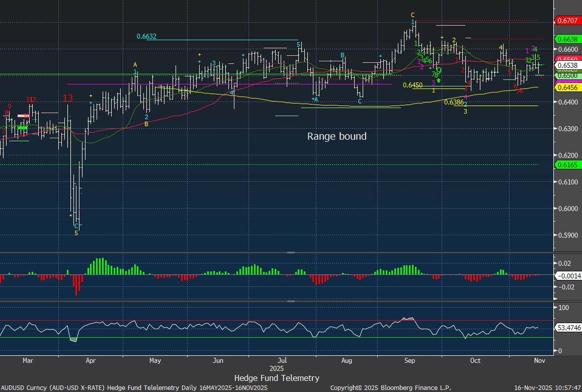Click the cyan 0.6632 level label
This screenshot has height=392, width=582.
tap(146, 37)
